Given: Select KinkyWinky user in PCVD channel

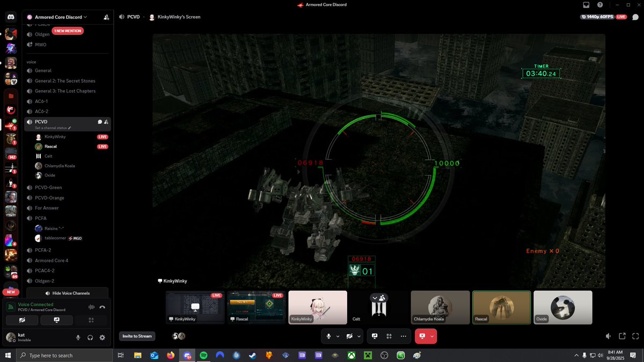Looking at the screenshot, I should [x=71, y=137].
